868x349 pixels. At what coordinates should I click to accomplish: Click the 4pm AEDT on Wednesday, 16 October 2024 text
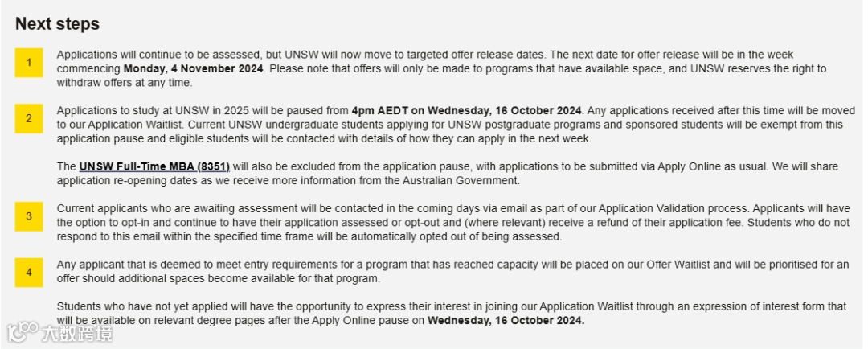coord(466,110)
